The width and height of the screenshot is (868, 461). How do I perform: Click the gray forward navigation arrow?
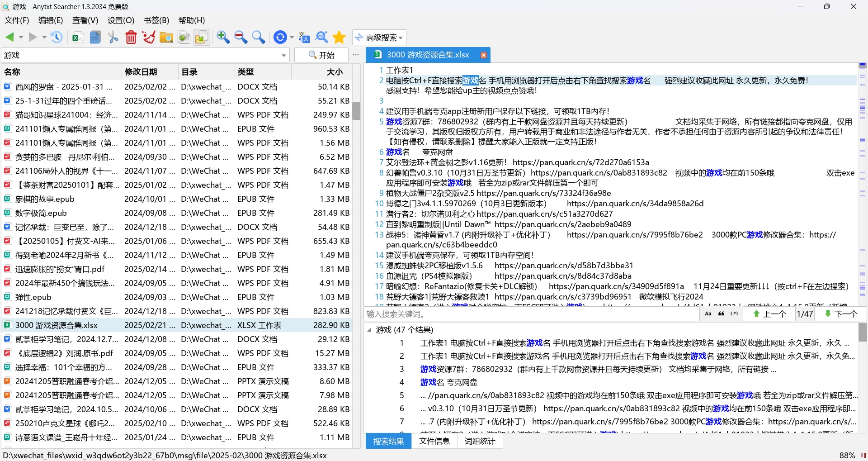tap(33, 38)
